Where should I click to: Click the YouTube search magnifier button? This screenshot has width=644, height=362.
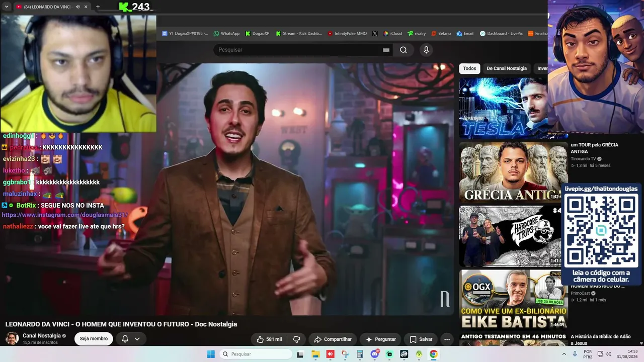tap(404, 50)
